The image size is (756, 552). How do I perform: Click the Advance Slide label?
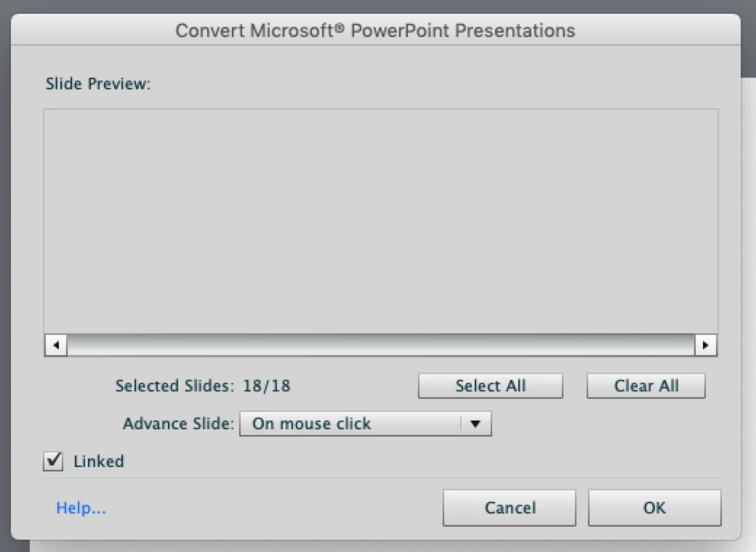click(x=178, y=423)
